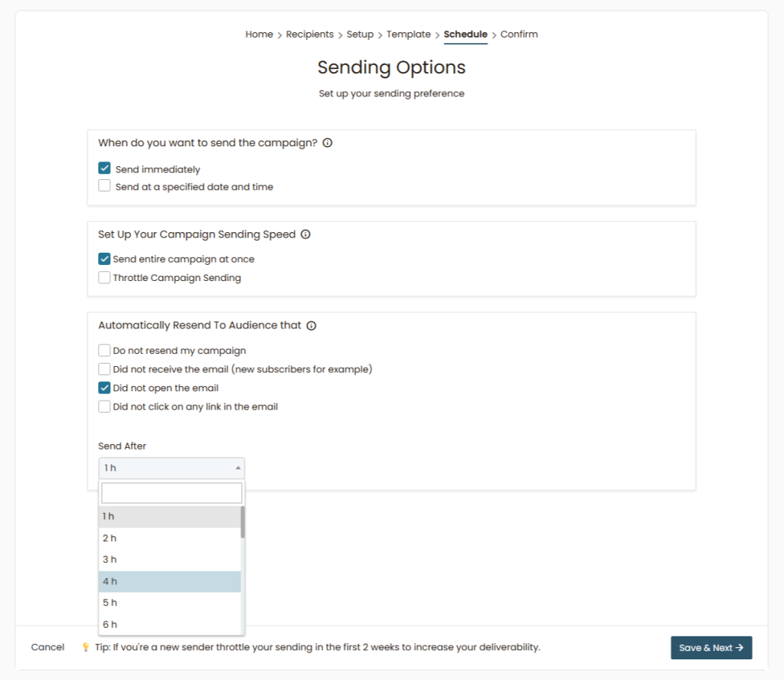The image size is (784, 680).
Task: Enable Send at a specified date and time
Action: point(105,186)
